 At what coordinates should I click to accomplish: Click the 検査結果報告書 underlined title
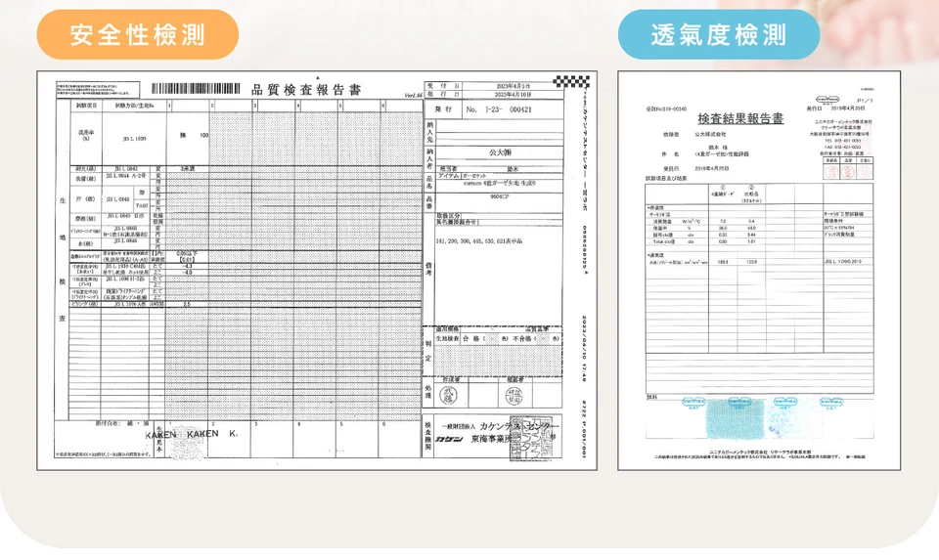pyautogui.click(x=739, y=119)
